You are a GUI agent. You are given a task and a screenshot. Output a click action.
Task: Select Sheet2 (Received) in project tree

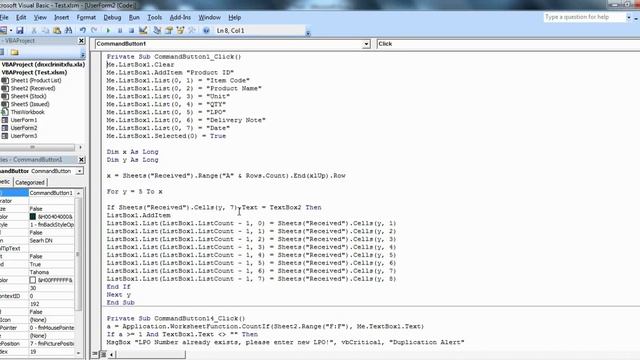(x=33, y=88)
